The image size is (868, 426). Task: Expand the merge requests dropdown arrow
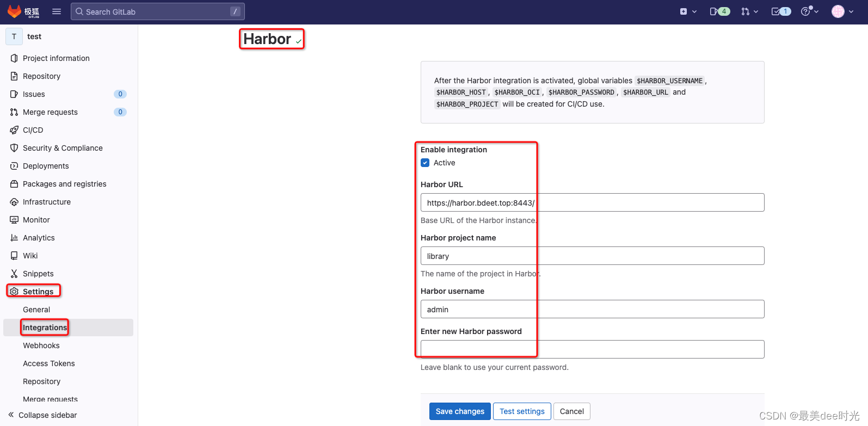[756, 11]
